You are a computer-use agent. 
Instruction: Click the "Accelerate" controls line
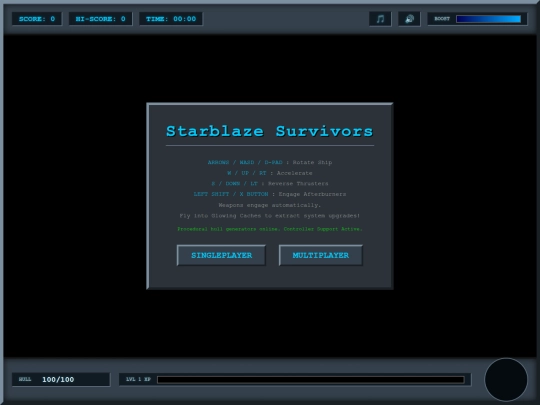coord(270,173)
